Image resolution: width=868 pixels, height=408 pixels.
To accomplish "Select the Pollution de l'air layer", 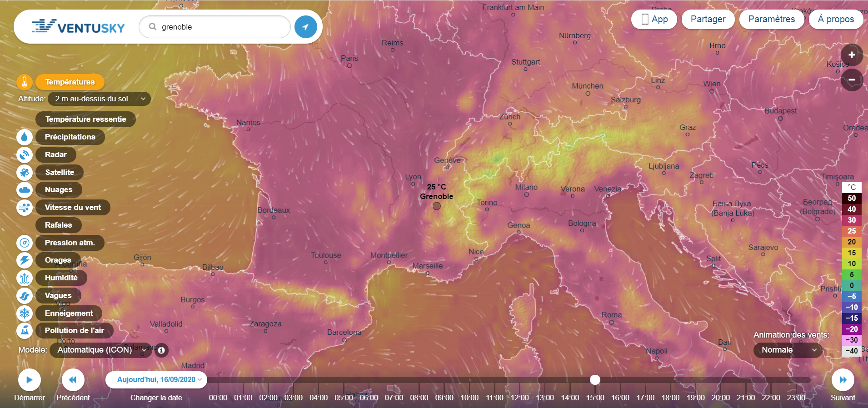I will pyautogui.click(x=75, y=330).
